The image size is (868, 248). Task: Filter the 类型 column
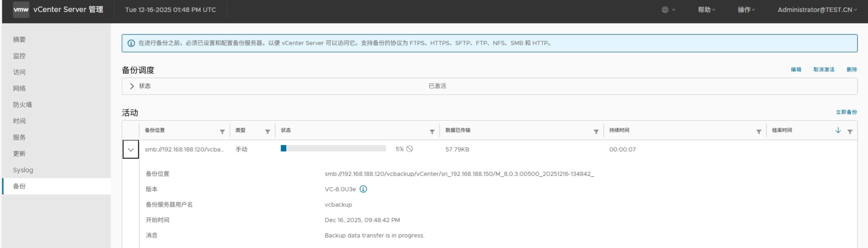pos(267,132)
